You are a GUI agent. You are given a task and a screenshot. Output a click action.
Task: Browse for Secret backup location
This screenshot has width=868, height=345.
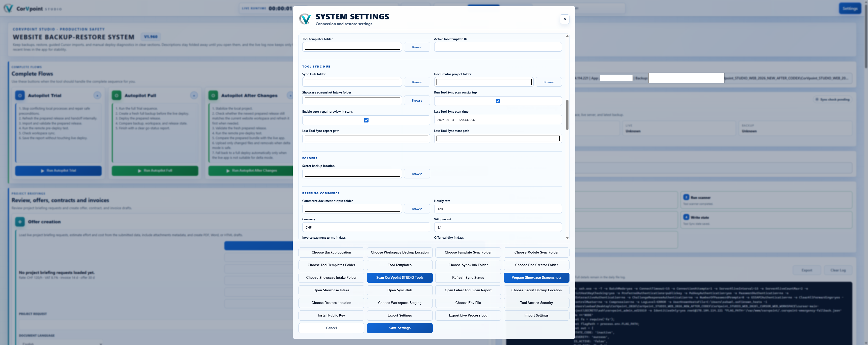coord(417,174)
